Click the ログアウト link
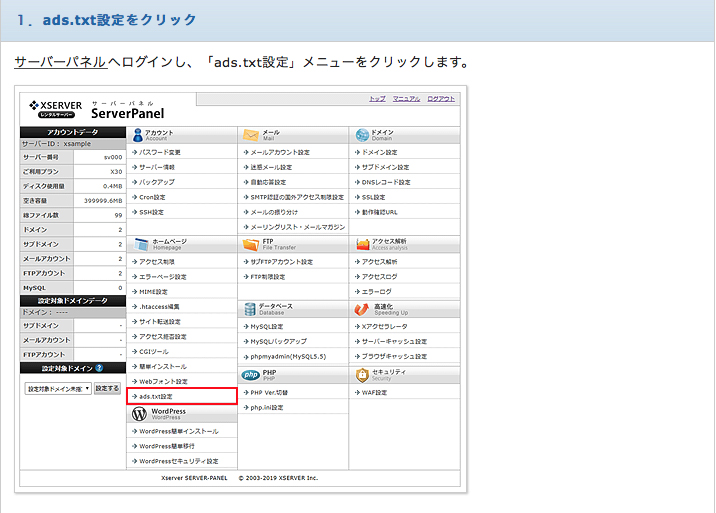The width and height of the screenshot is (716, 513). (441, 99)
